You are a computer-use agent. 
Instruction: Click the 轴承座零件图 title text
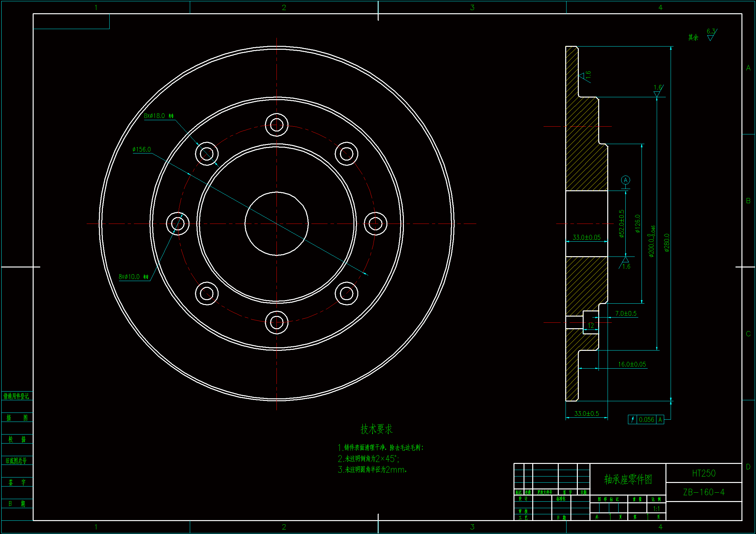(628, 479)
